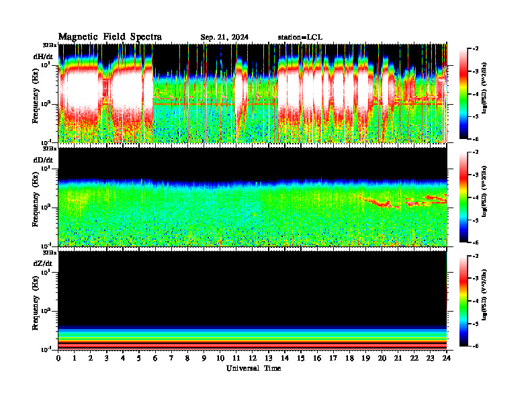Click the 10^0 frequency tick of the dZ/dt panel
This screenshot has width=532, height=411.
click(x=46, y=311)
